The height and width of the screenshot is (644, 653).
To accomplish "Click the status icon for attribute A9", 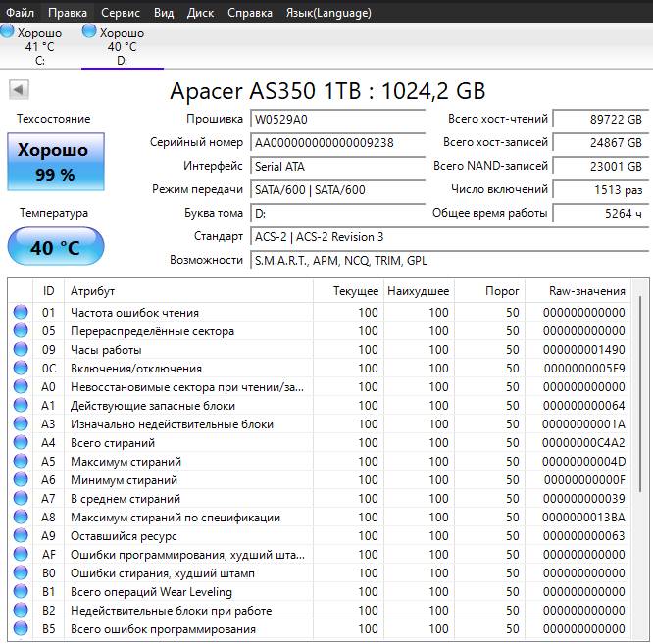I will (x=21, y=535).
